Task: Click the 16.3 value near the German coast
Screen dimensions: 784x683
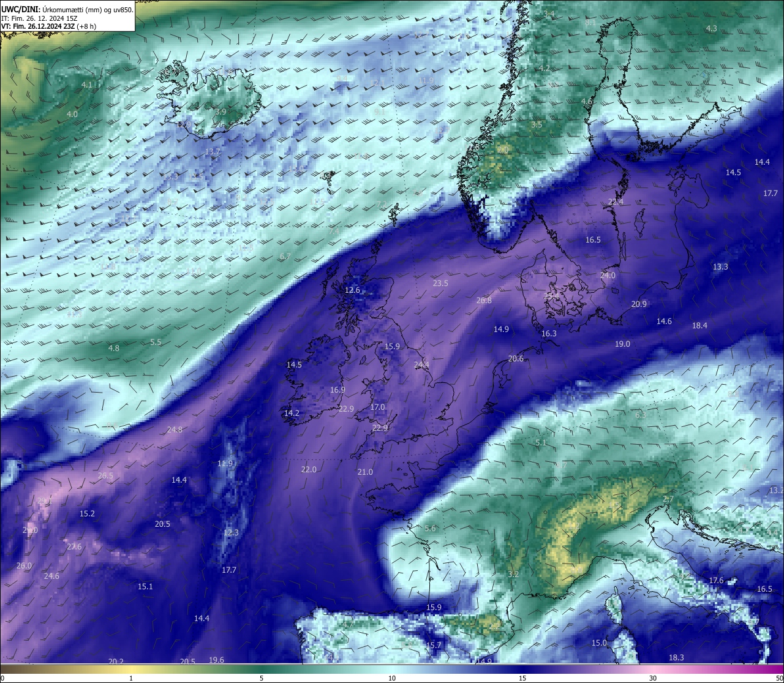Action: pyautogui.click(x=549, y=333)
